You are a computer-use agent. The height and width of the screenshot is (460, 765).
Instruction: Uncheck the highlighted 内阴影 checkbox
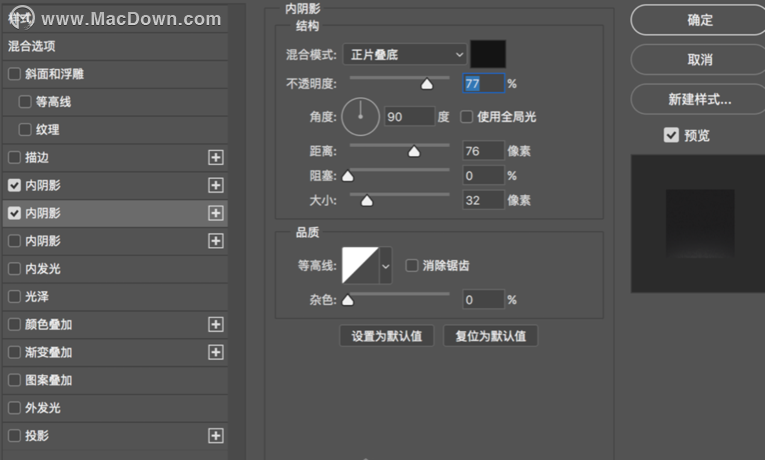pyautogui.click(x=14, y=213)
